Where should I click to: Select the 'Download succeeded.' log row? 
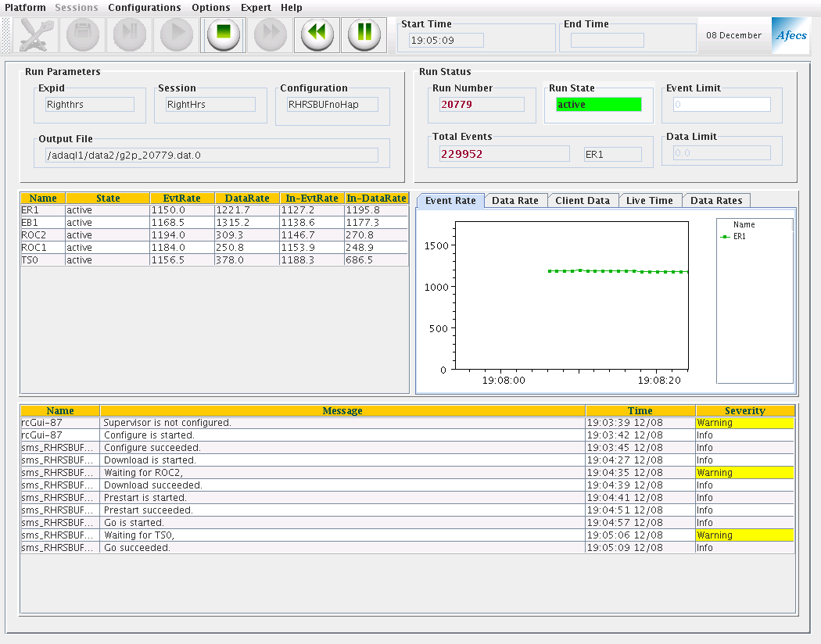(x=407, y=485)
